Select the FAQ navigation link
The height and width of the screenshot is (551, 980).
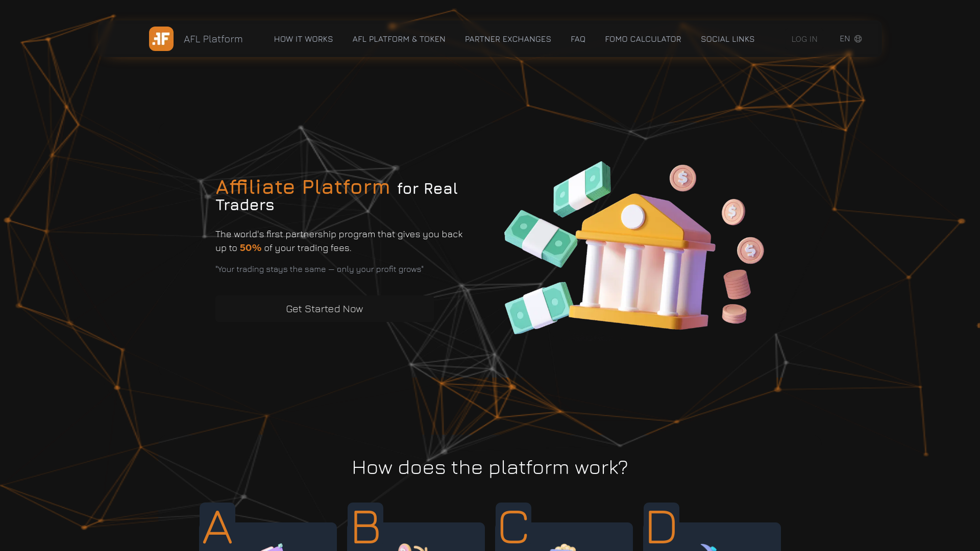tap(578, 39)
